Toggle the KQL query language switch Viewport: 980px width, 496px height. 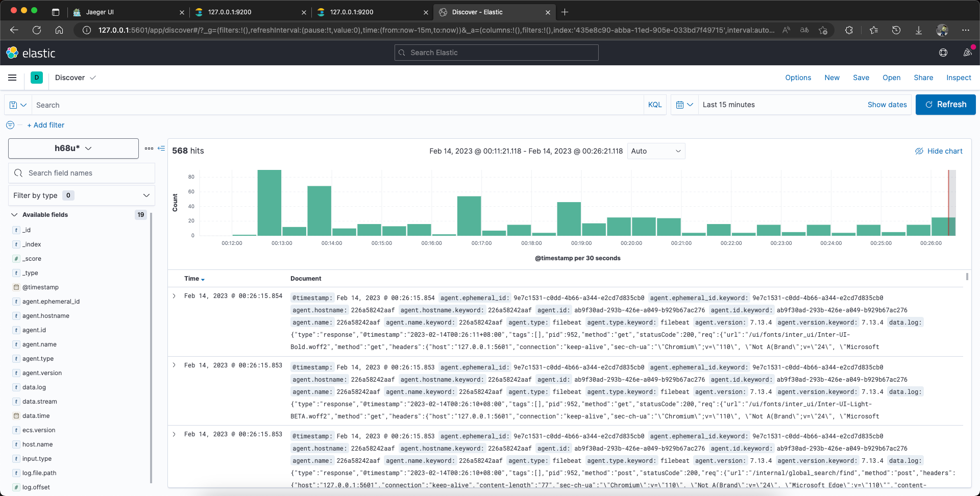click(x=655, y=105)
